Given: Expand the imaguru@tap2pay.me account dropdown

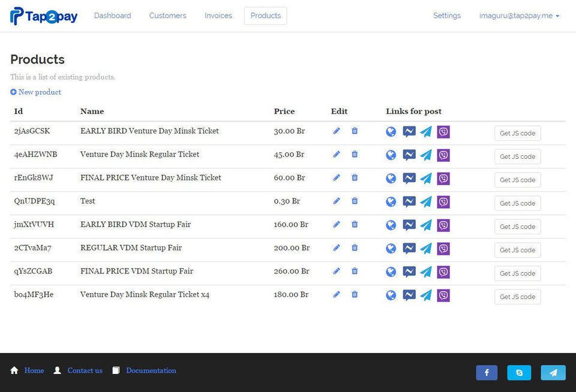Looking at the screenshot, I should [x=519, y=16].
